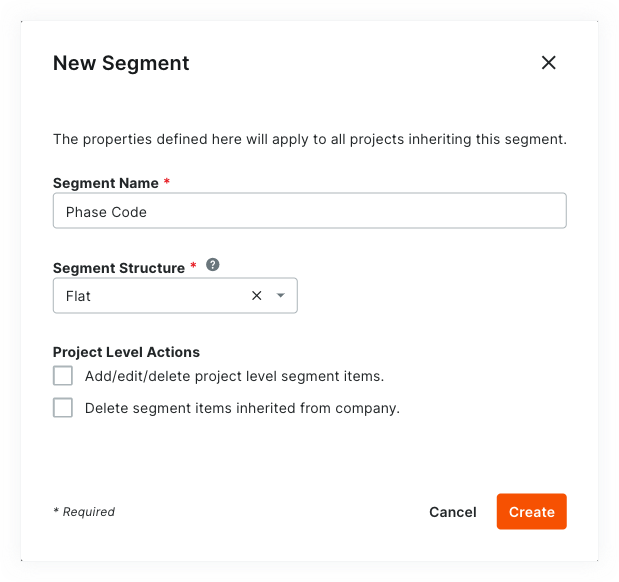Click the Project Level Actions heading
Screen dimensions: 619x582
point(126,352)
